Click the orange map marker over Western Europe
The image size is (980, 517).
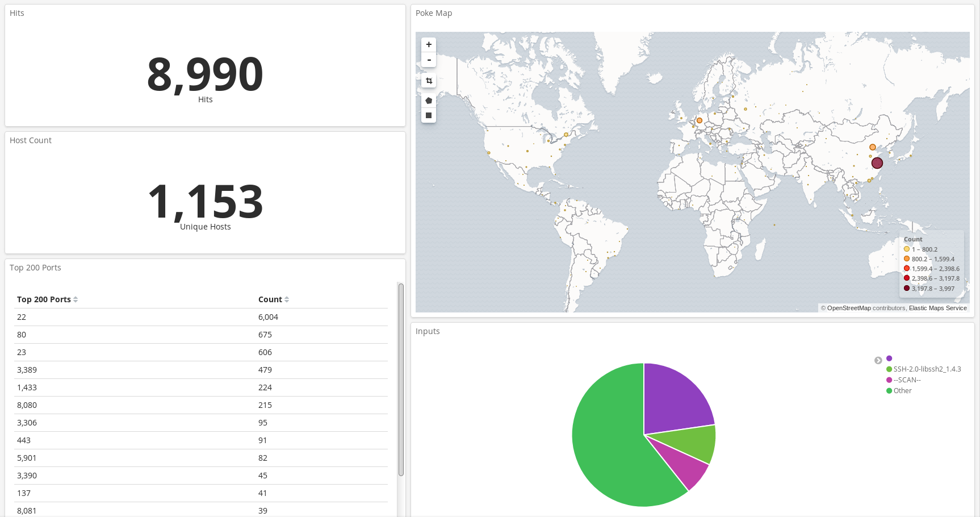700,120
